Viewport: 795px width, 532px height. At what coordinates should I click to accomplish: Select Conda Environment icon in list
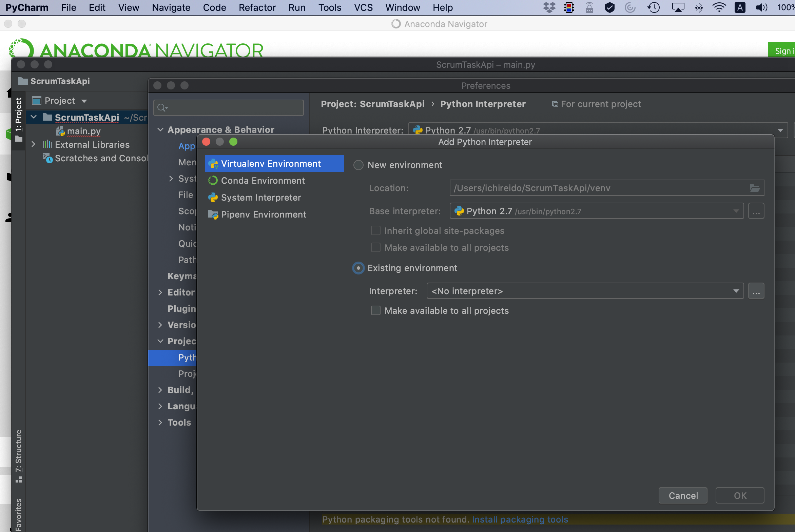point(213,181)
